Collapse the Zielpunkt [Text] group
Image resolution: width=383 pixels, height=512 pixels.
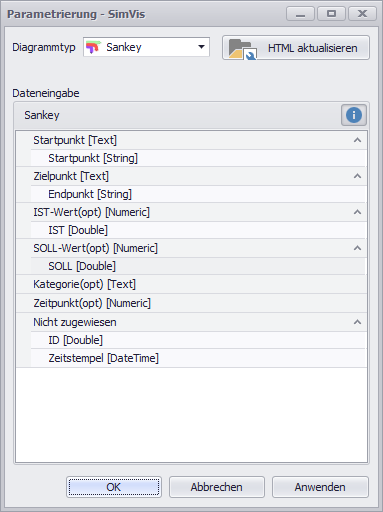pos(357,176)
